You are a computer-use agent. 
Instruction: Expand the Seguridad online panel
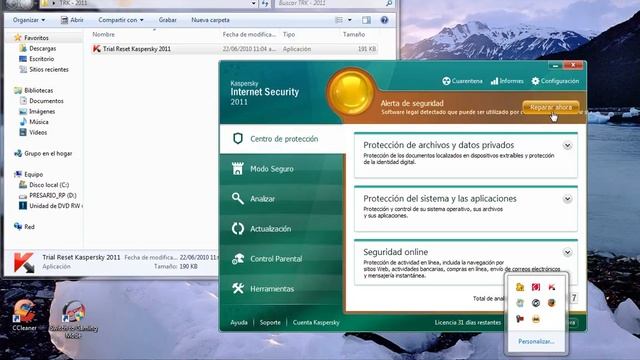click(x=567, y=252)
